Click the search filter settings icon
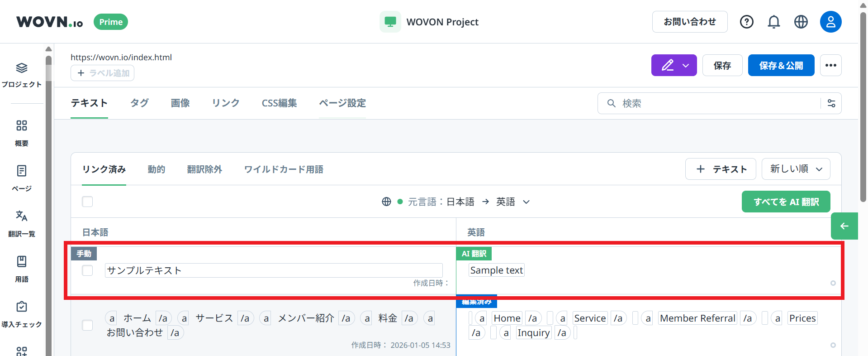The width and height of the screenshot is (868, 356). pyautogui.click(x=831, y=103)
